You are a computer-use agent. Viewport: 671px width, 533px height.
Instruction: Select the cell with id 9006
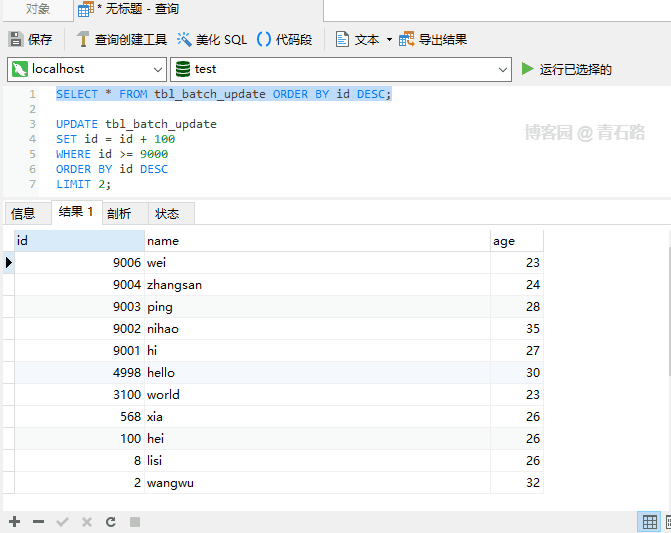click(80, 263)
